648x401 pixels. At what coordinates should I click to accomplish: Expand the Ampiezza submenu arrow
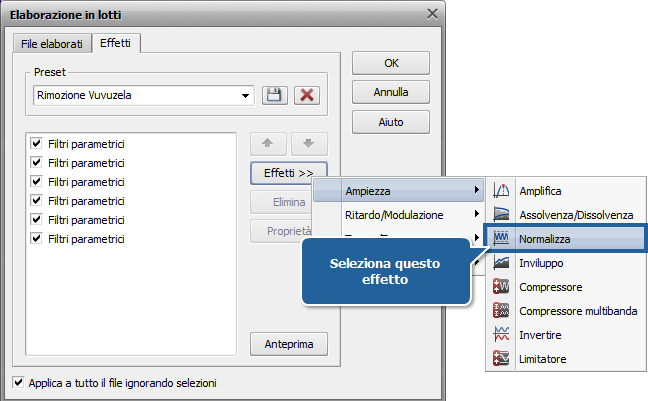[x=476, y=190]
